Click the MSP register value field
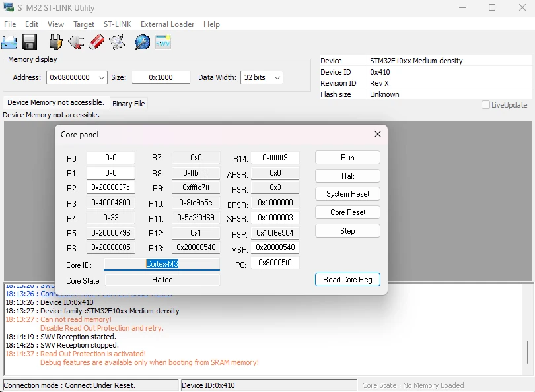This screenshot has height=392, width=535. click(x=275, y=247)
